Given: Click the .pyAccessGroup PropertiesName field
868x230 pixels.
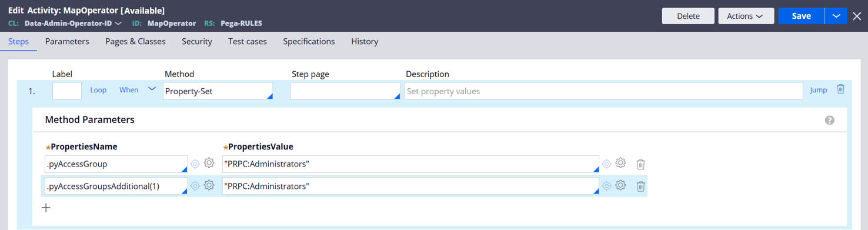Looking at the screenshot, I should [116, 164].
